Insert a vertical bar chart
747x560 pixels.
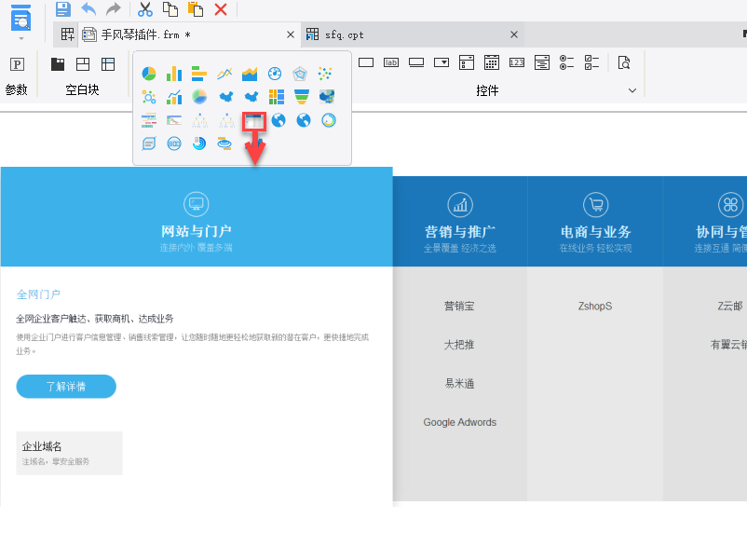tap(174, 74)
